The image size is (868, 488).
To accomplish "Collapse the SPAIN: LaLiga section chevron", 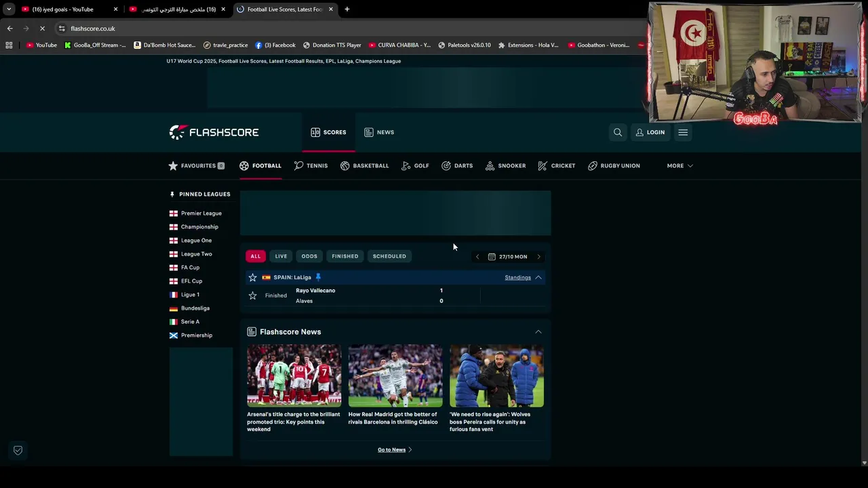I will [x=538, y=277].
